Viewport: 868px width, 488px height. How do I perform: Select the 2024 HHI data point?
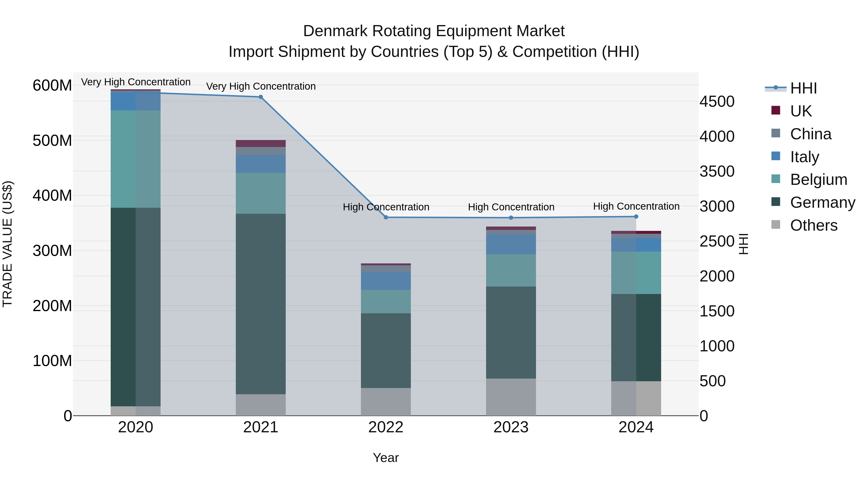(x=636, y=217)
